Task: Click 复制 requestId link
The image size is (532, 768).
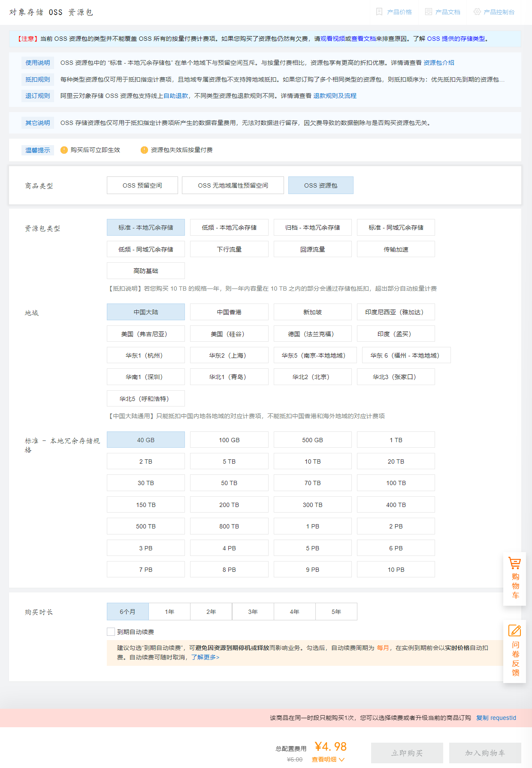Action: click(x=496, y=718)
